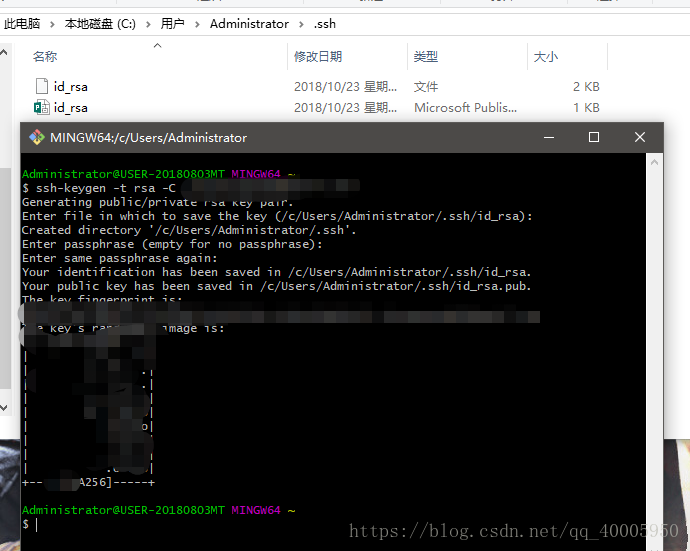Open the Administrator breadcrumb segment

click(249, 24)
